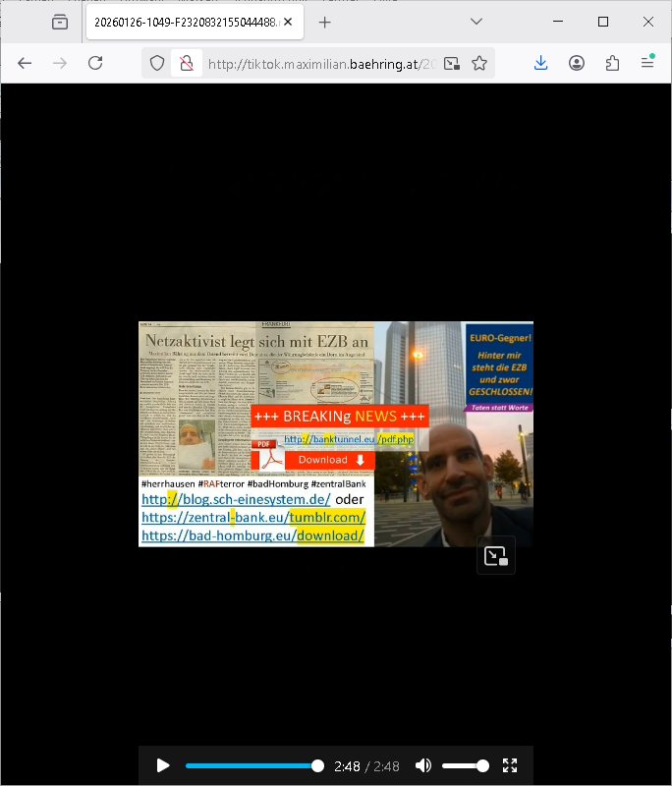
Task: Expand the list all tabs chevron
Action: pos(476,22)
